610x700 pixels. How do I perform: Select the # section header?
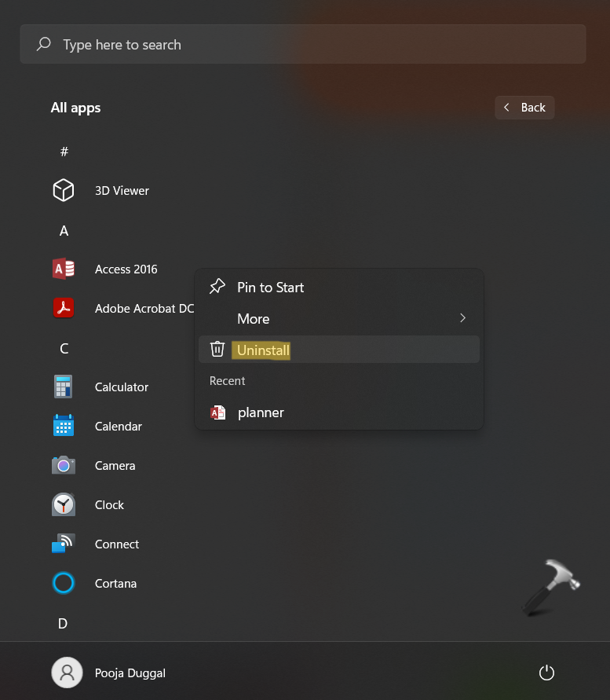click(64, 152)
